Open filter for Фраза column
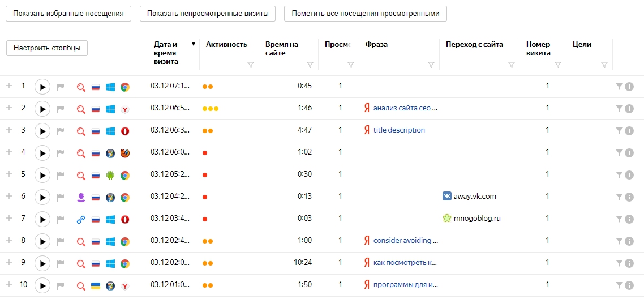Screen dimensions: 644x299 (x=431, y=65)
